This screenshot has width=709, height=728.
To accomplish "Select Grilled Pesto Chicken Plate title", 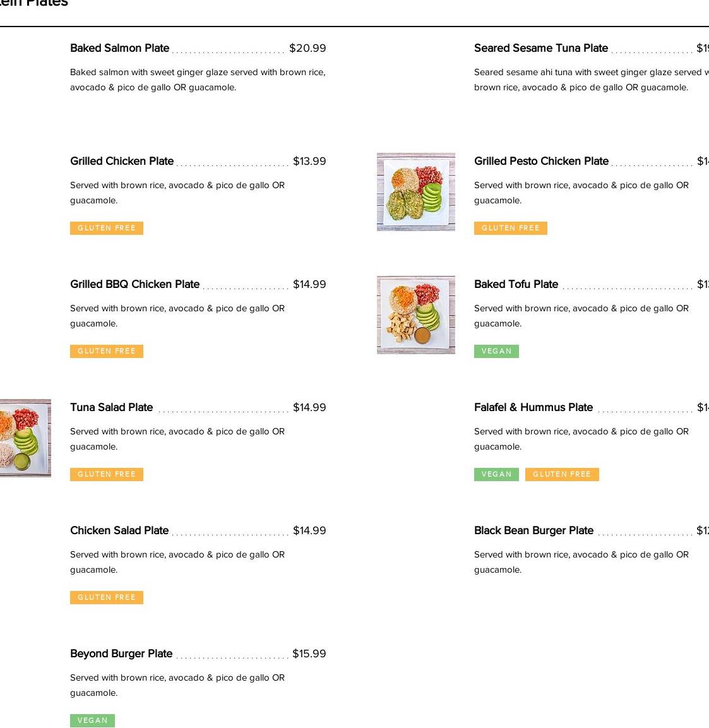I will pos(541,161).
